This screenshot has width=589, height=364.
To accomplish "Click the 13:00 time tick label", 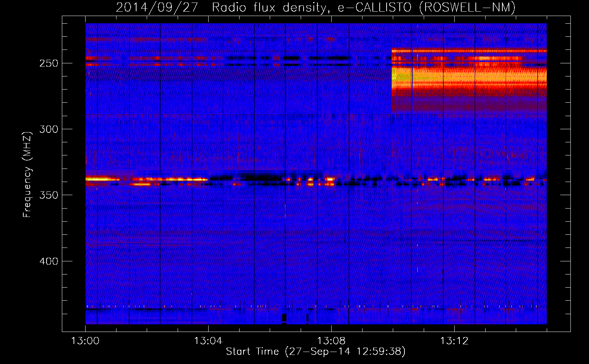I will pos(85,341).
